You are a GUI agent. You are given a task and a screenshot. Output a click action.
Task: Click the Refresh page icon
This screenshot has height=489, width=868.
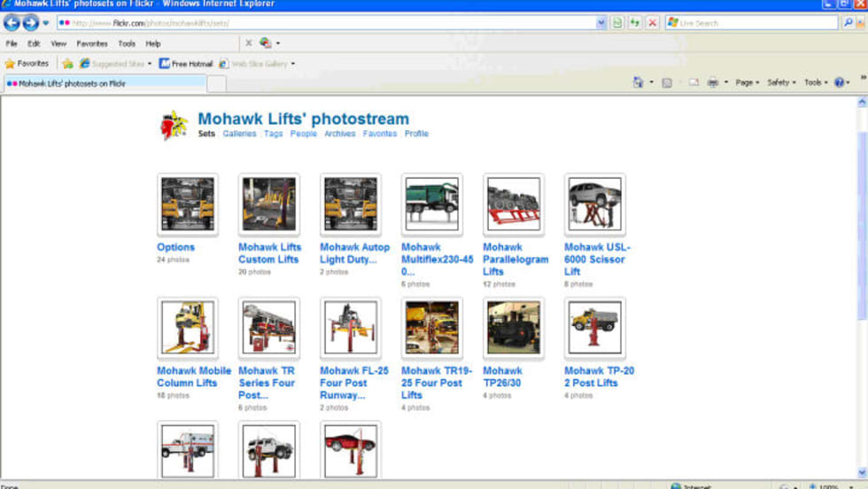(635, 23)
